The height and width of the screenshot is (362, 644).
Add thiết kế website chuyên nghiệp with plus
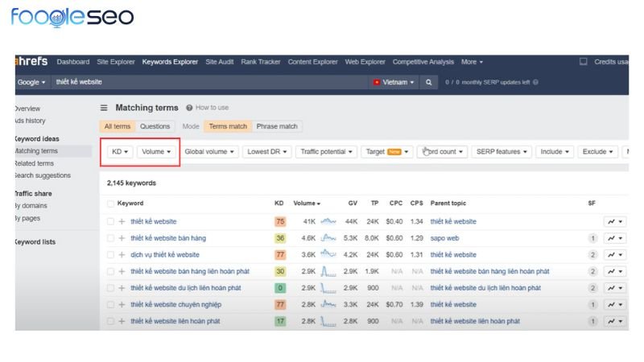(122, 305)
